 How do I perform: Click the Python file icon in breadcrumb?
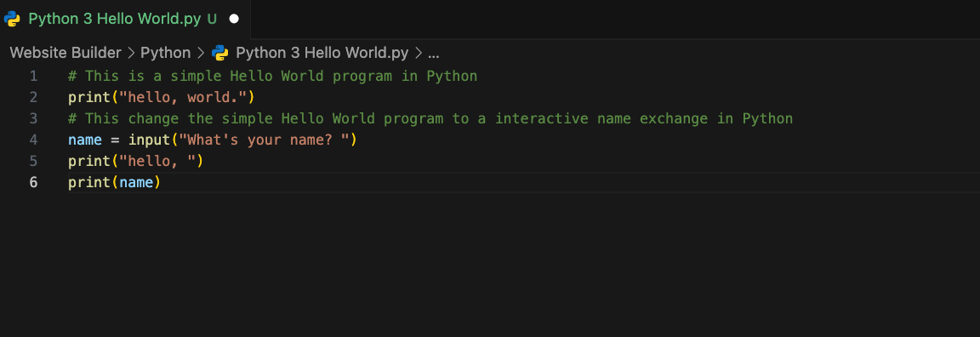click(220, 53)
